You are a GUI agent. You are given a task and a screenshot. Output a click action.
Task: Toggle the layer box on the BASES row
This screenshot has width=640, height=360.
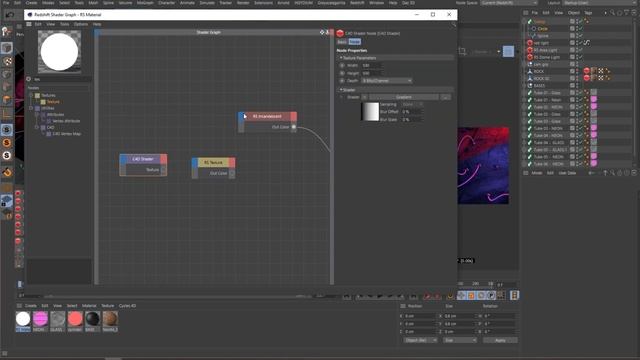572,85
